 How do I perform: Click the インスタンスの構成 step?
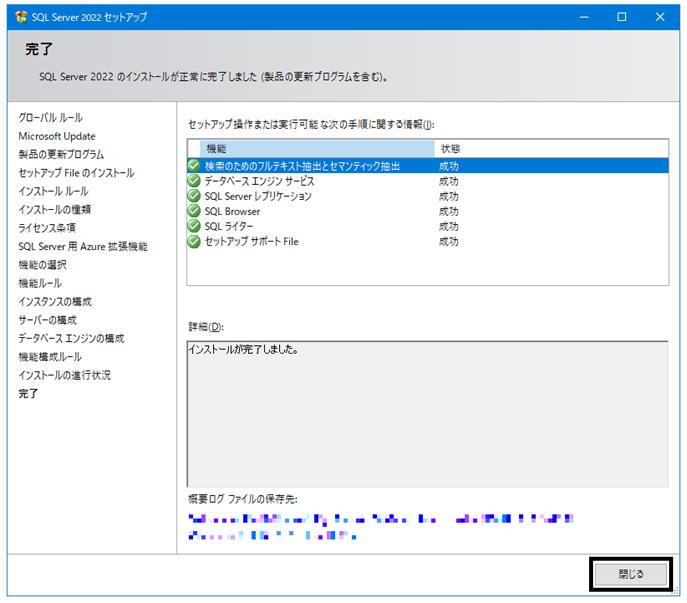pyautogui.click(x=55, y=302)
